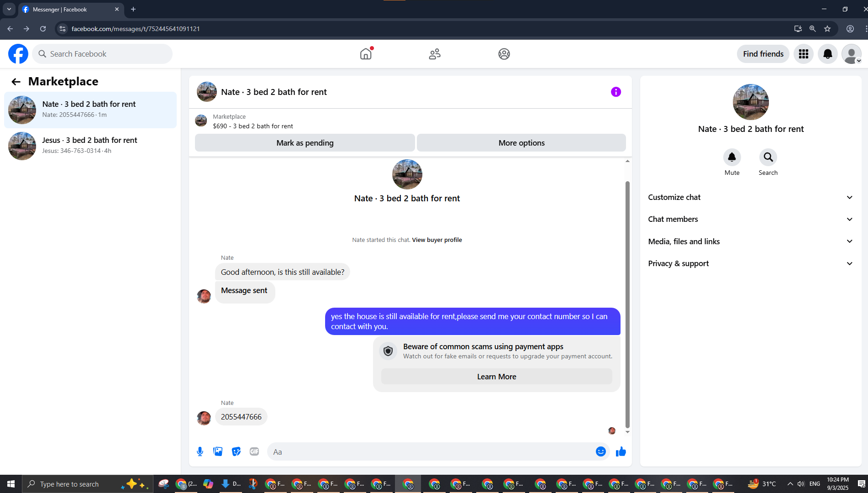Open the emoji picker in the message box
Image resolution: width=868 pixels, height=493 pixels.
[601, 451]
